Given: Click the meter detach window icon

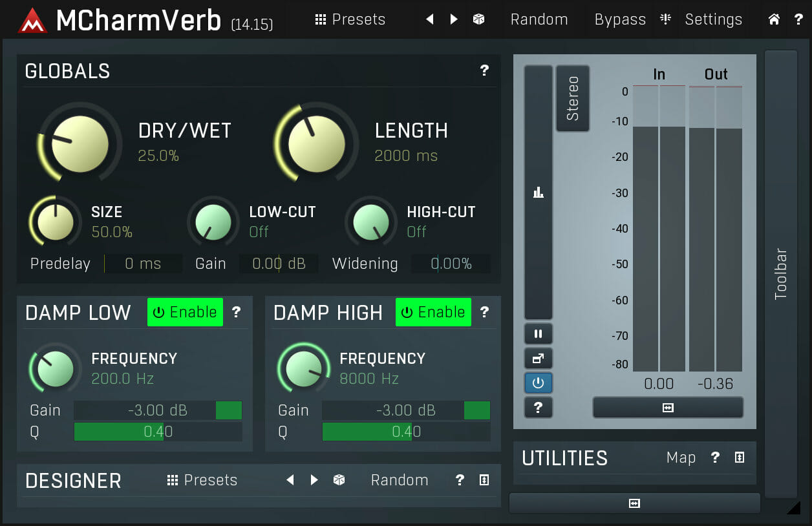Looking at the screenshot, I should point(538,359).
